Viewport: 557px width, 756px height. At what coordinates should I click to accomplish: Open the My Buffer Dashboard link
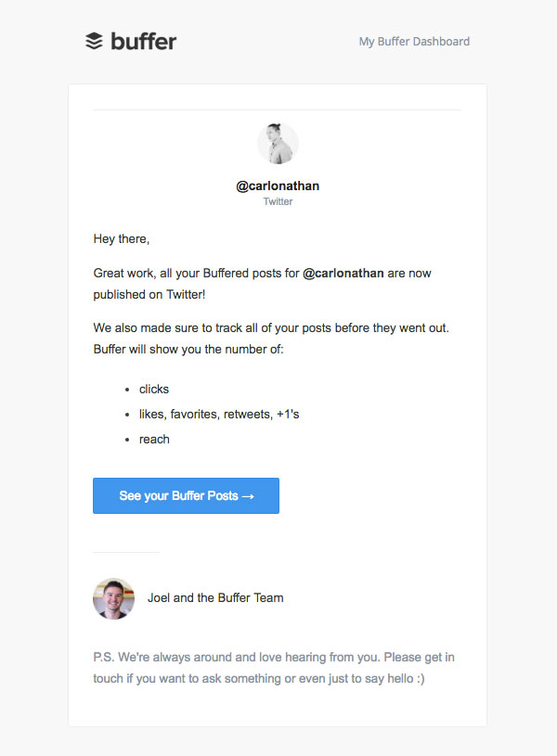[x=414, y=42]
